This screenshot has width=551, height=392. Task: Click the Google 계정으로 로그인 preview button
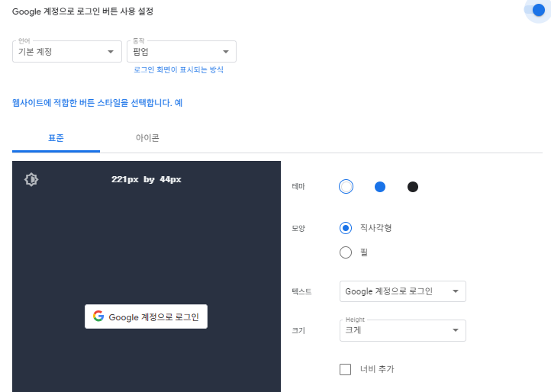tap(146, 316)
